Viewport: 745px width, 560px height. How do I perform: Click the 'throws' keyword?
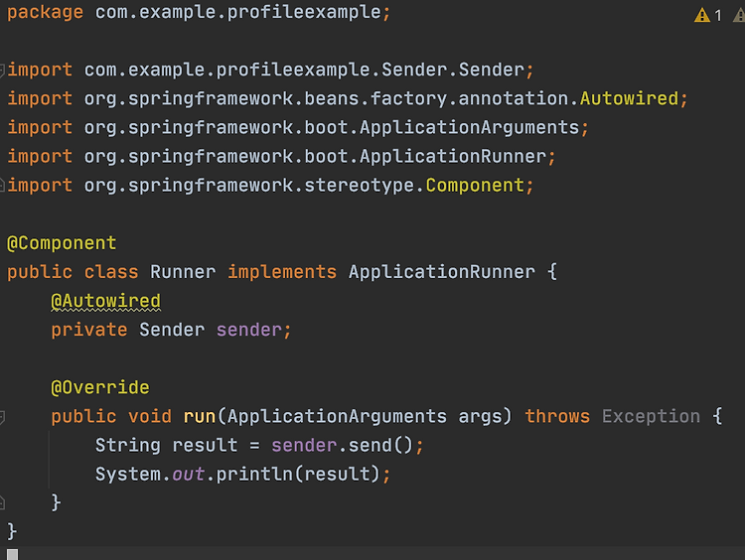(557, 417)
